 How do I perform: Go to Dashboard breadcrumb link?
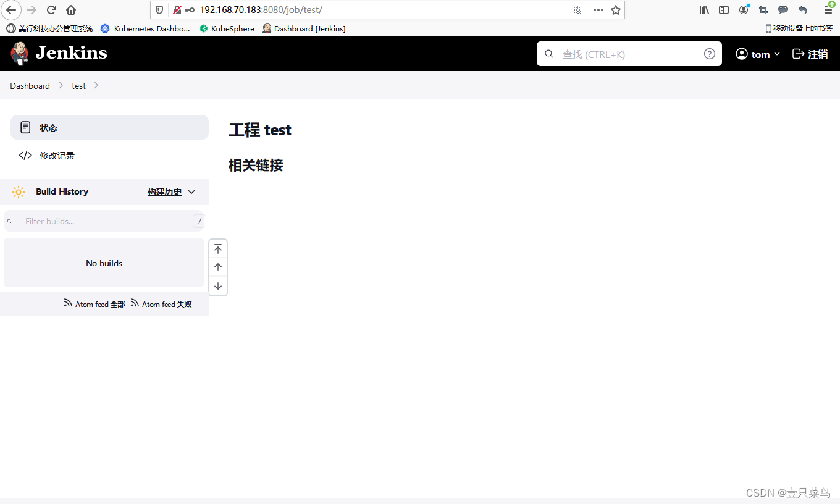30,86
